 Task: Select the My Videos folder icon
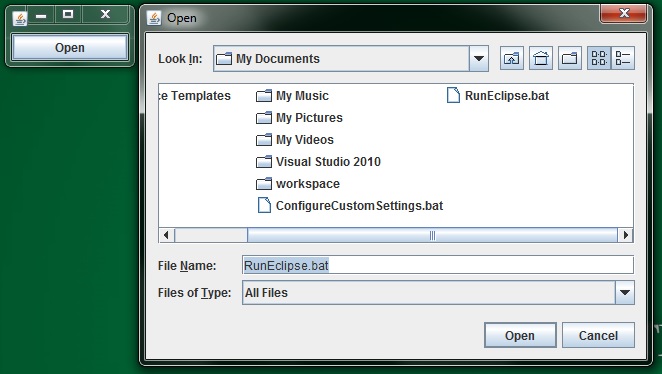click(x=264, y=140)
